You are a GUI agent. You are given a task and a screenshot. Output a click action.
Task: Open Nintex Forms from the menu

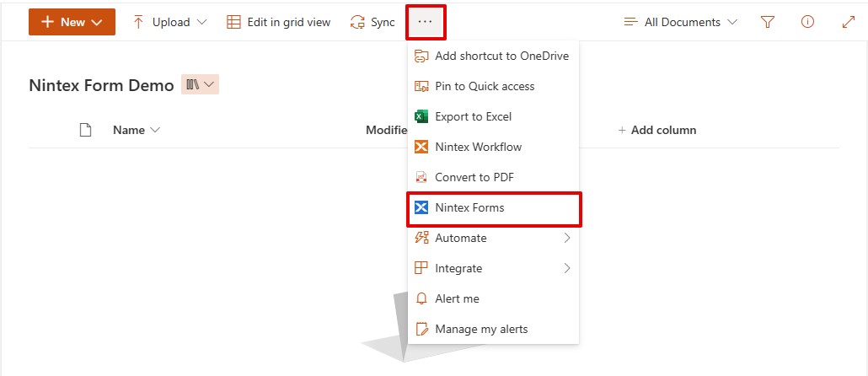493,208
